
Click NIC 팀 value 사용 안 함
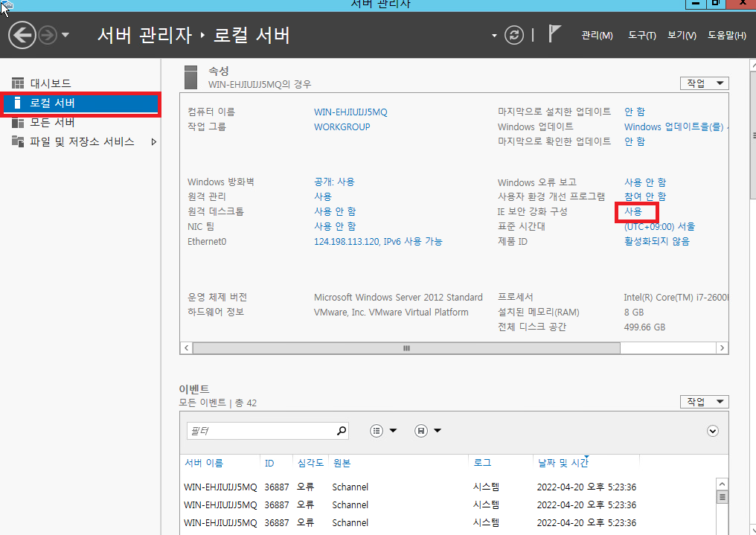coord(335,226)
